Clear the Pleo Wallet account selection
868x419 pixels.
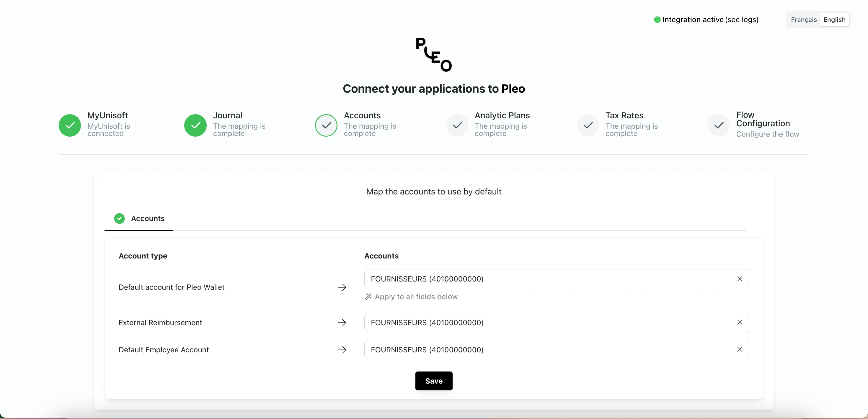pyautogui.click(x=739, y=279)
